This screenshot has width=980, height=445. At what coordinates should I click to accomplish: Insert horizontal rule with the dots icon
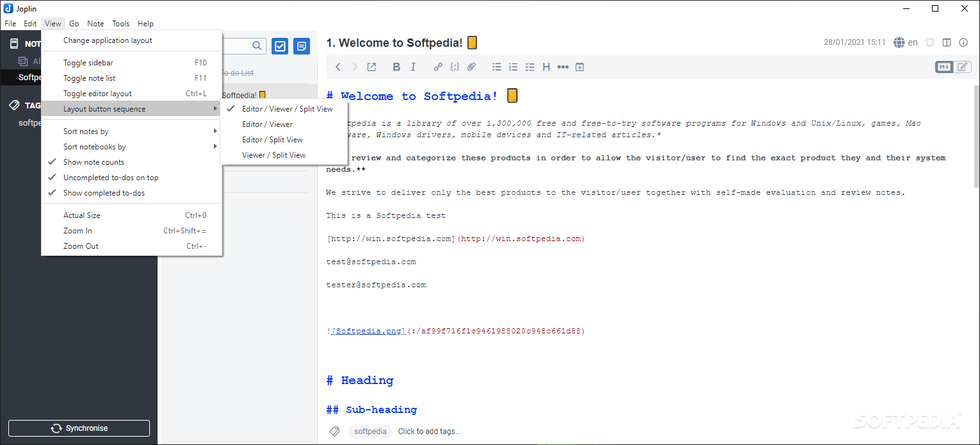click(x=563, y=67)
